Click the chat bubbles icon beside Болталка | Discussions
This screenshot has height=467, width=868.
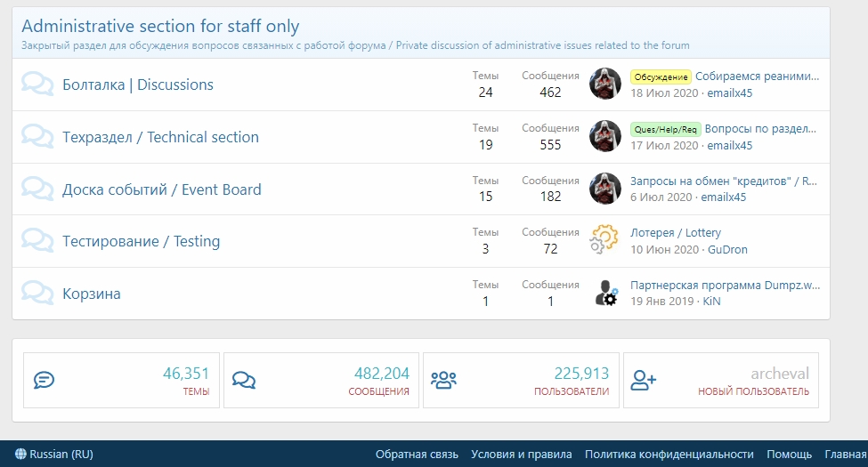[37, 85]
